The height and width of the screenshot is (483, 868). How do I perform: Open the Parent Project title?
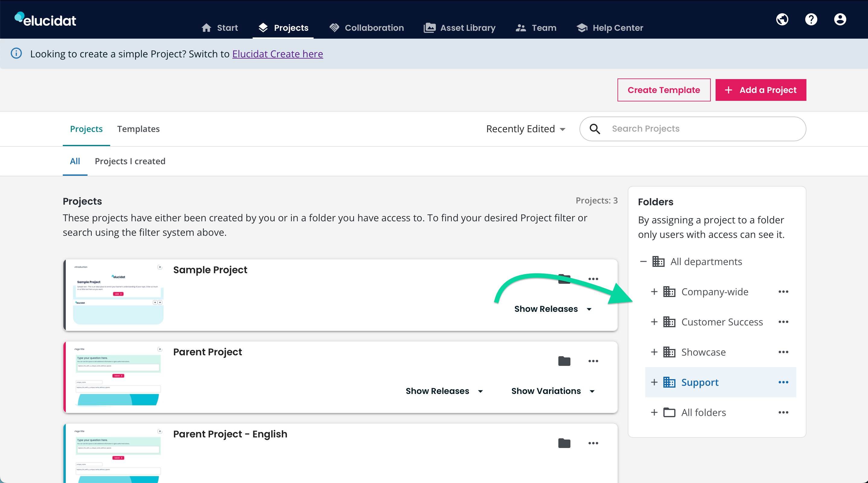208,352
